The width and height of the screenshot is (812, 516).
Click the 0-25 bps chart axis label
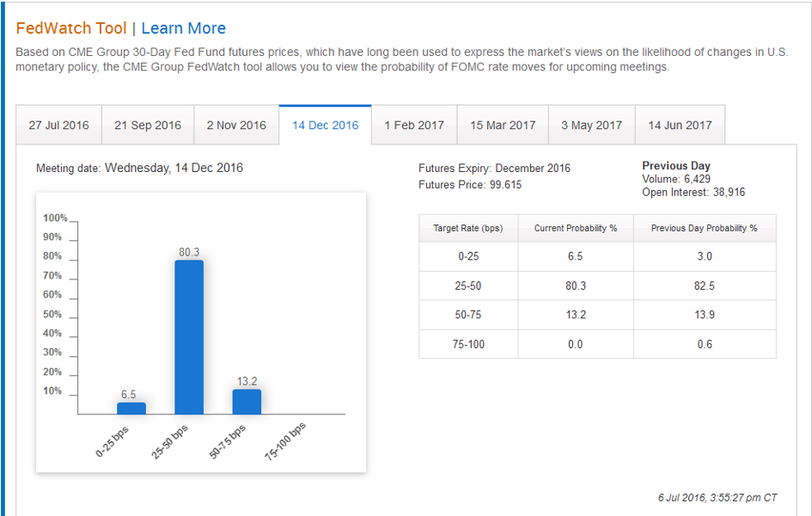(112, 441)
